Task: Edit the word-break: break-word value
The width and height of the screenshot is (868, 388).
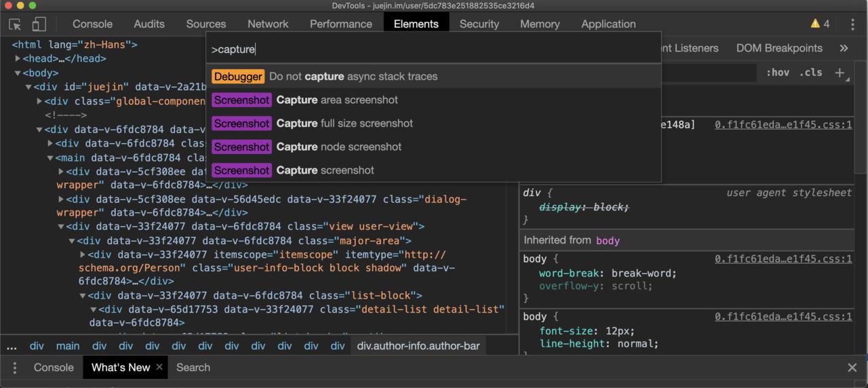Action: click(643, 273)
